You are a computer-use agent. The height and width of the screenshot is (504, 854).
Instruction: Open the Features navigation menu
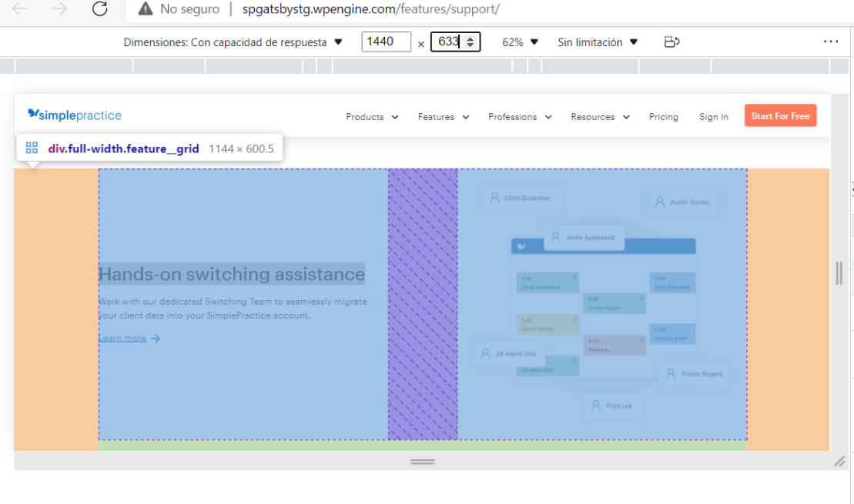coord(443,116)
